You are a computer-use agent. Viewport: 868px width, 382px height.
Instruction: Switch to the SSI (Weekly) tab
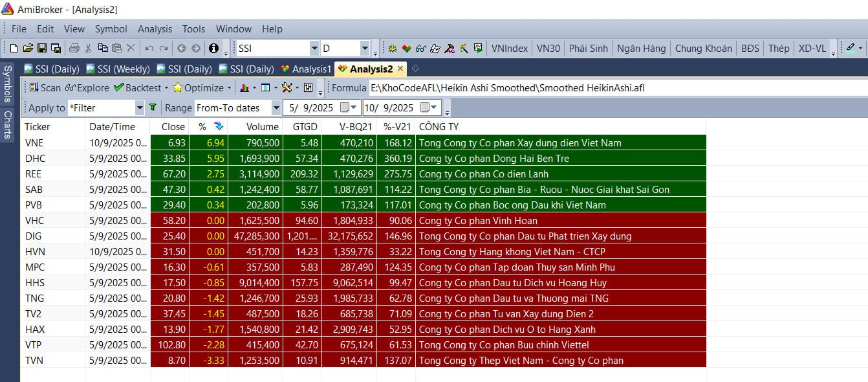point(118,69)
